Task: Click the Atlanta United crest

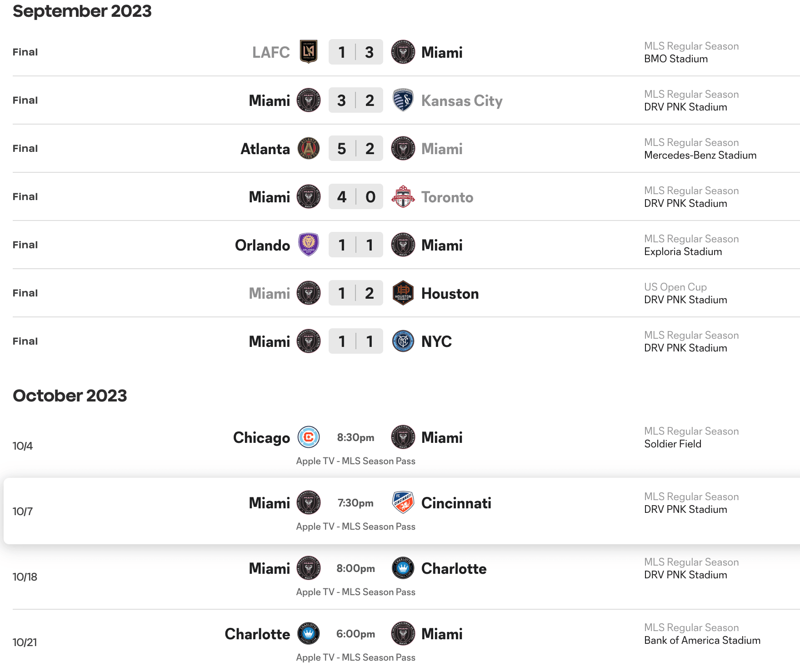Action: coord(309,148)
